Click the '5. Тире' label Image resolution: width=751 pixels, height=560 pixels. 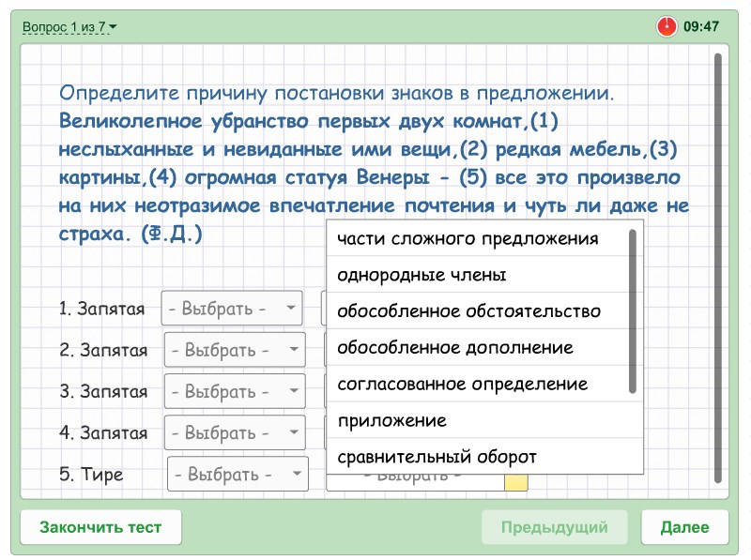[x=91, y=475]
